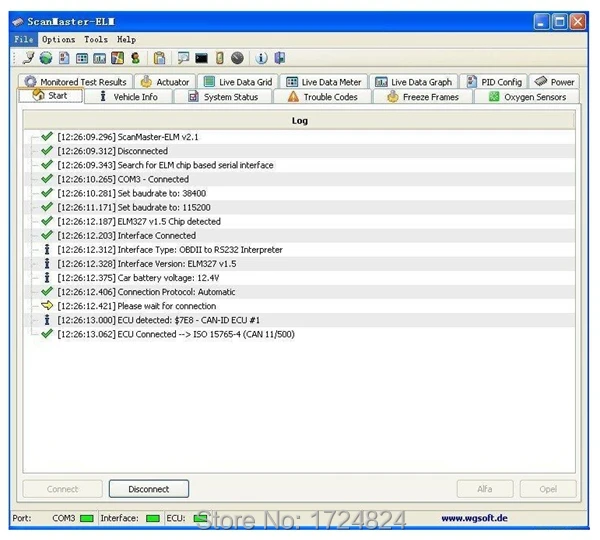Screen dimensions: 600x540
Task: Click the Opel button
Action: tap(548, 489)
